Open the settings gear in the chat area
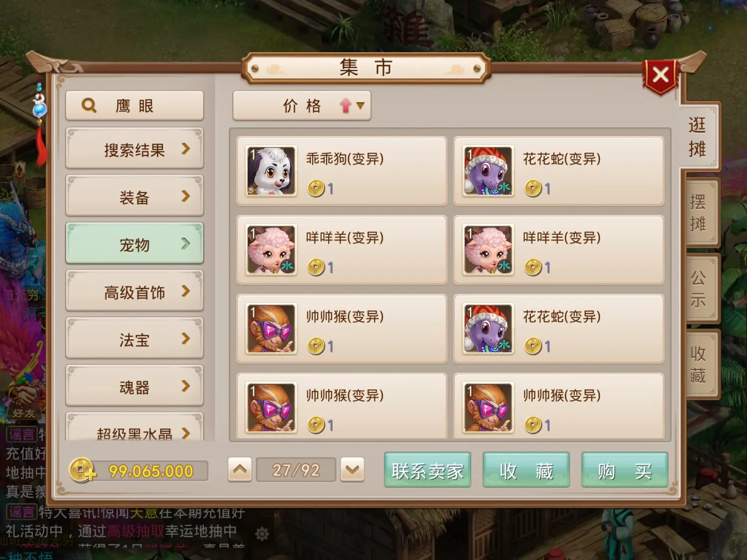 pyautogui.click(x=262, y=534)
